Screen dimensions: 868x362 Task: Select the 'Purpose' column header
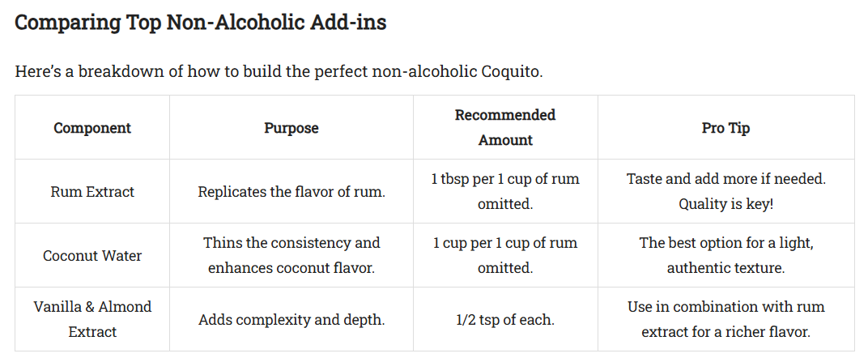coord(291,128)
